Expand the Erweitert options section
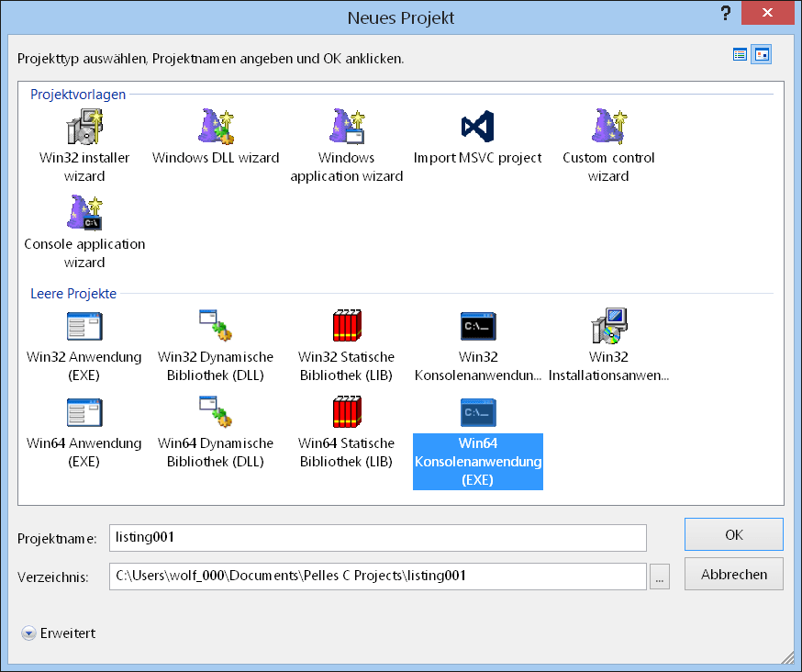This screenshot has height=672, width=802. point(28,633)
